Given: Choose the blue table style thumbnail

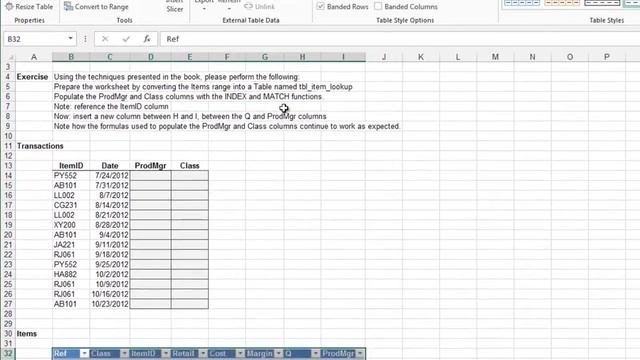Looking at the screenshot, I should (522, 3).
